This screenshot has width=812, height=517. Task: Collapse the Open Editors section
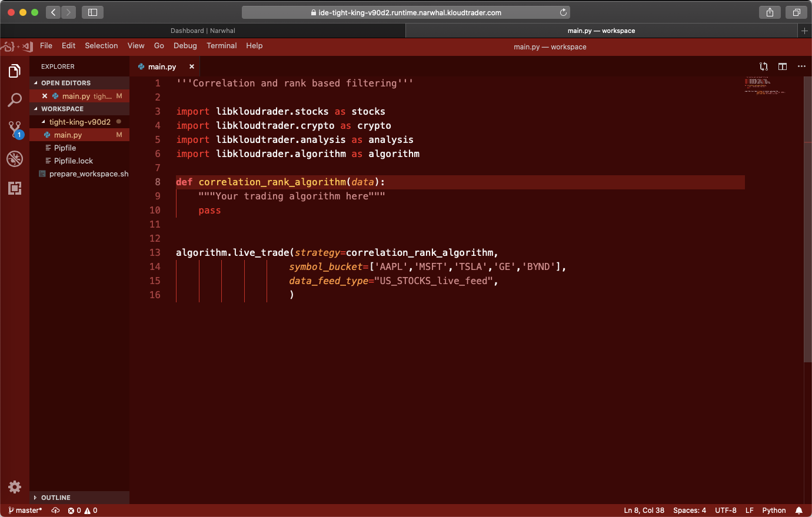coord(79,83)
